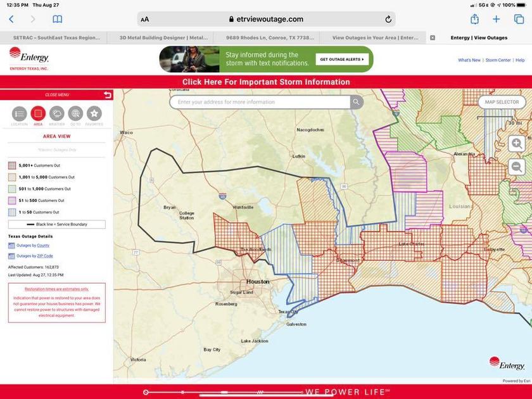Screen dimensions: 532x399
Task: Collapse the sidebar with Close Menu
Action: pos(57,94)
